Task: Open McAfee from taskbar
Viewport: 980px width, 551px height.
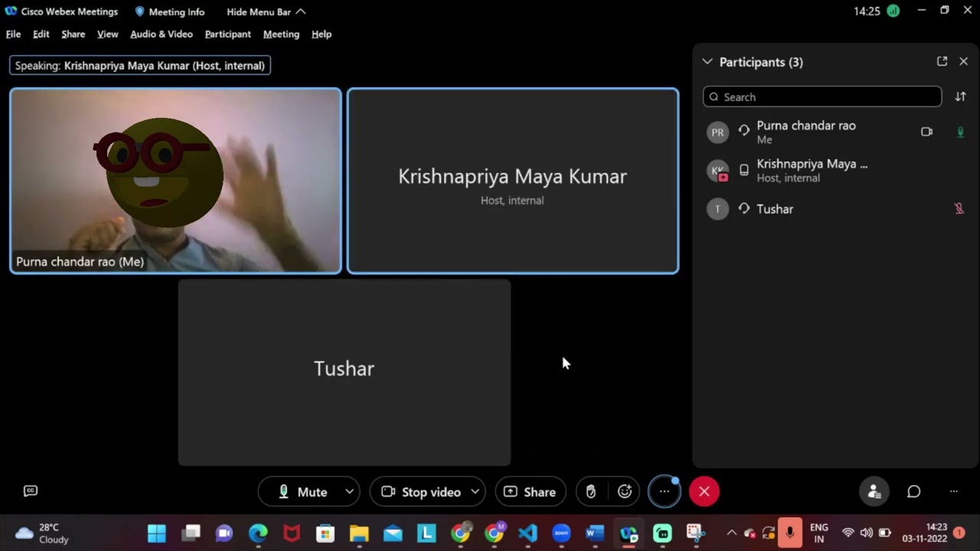Action: point(292,533)
